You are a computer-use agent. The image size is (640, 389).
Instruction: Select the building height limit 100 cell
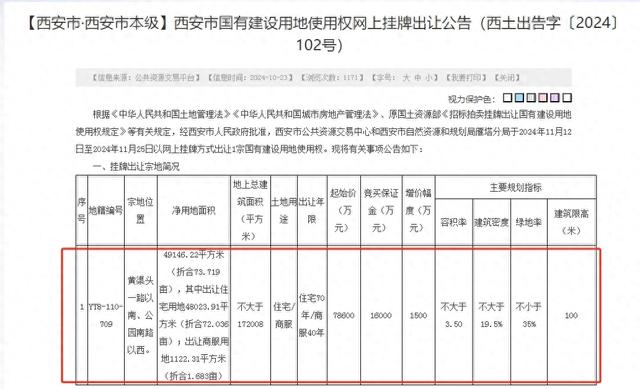571,315
